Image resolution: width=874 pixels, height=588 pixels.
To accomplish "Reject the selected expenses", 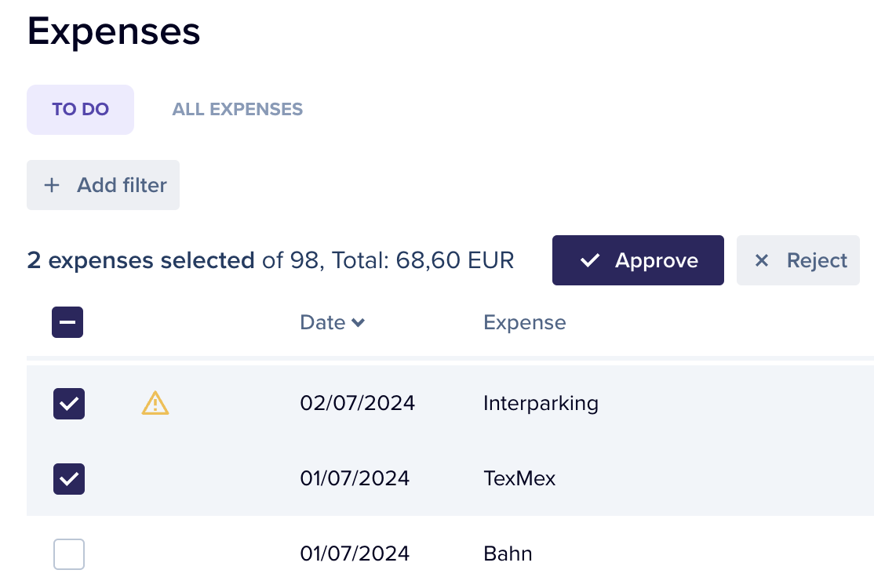I will (x=798, y=260).
